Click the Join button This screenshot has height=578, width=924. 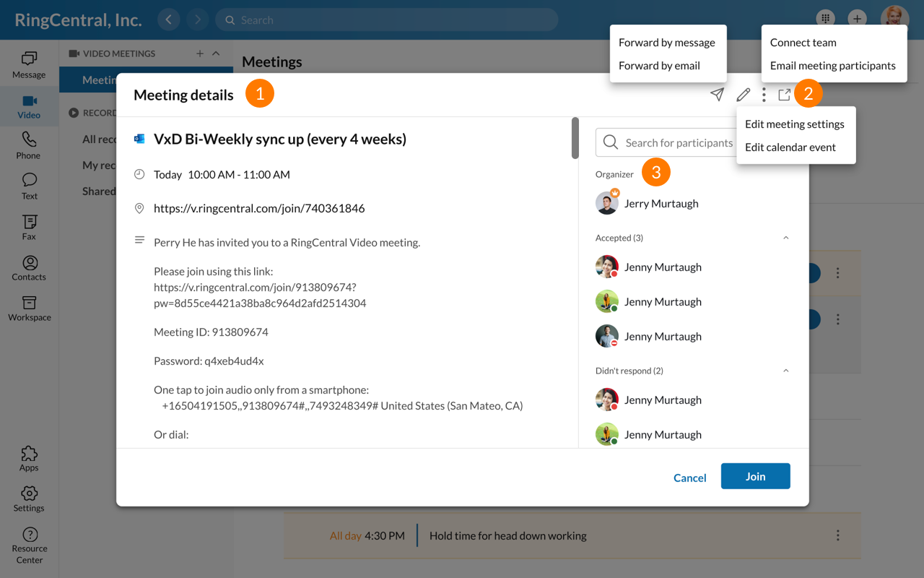755,476
